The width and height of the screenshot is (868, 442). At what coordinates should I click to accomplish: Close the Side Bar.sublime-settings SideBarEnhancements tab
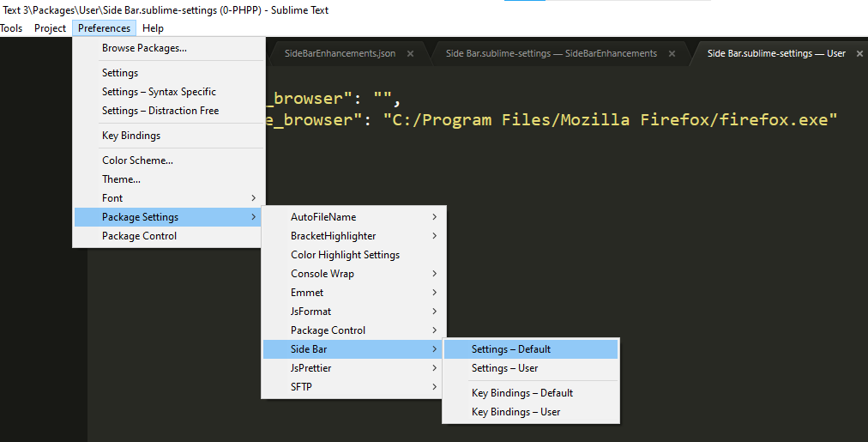672,54
